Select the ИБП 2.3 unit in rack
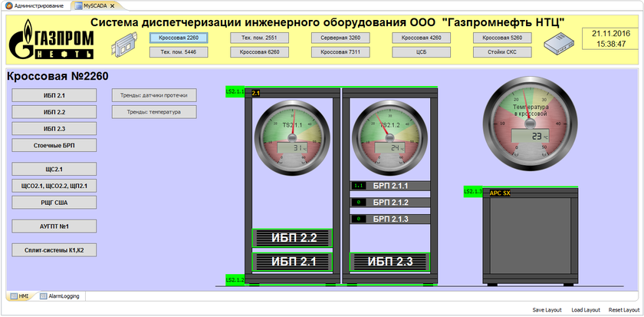Screen dimensions: 644x317 391,262
